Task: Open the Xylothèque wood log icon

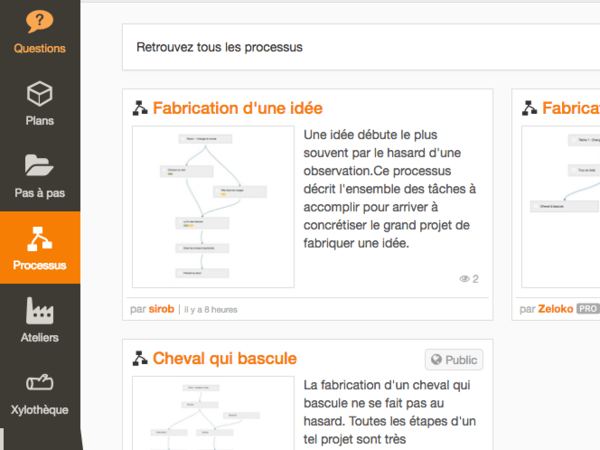Action: point(40,383)
